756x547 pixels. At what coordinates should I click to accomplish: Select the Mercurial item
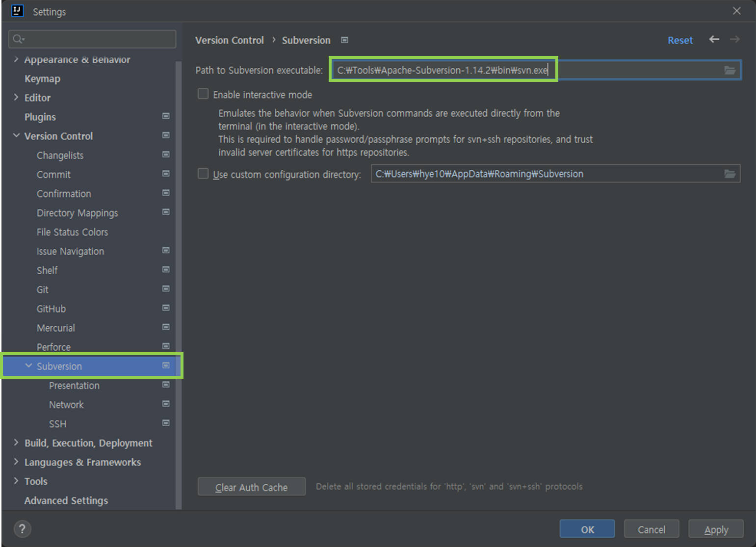[x=56, y=328]
